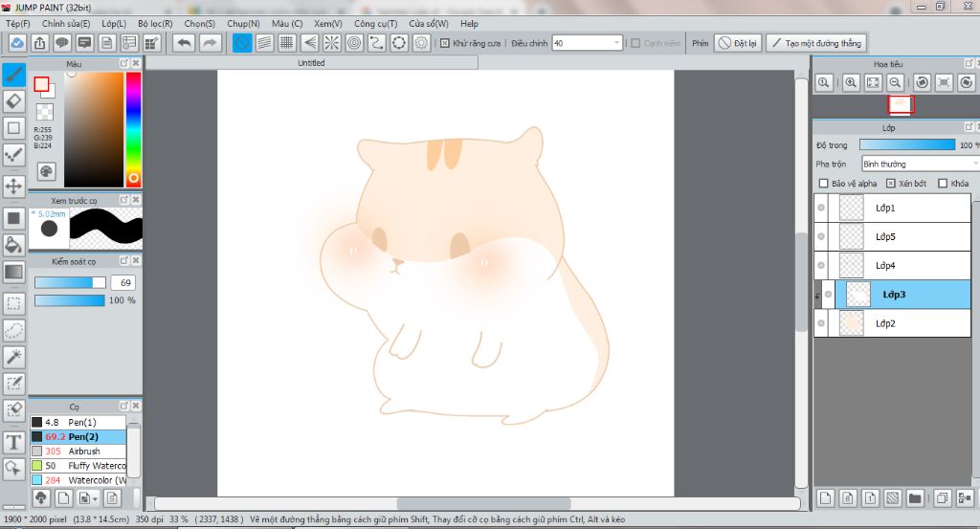The image size is (980, 529).
Task: Toggle visibility of layer Lớp2
Action: (821, 323)
